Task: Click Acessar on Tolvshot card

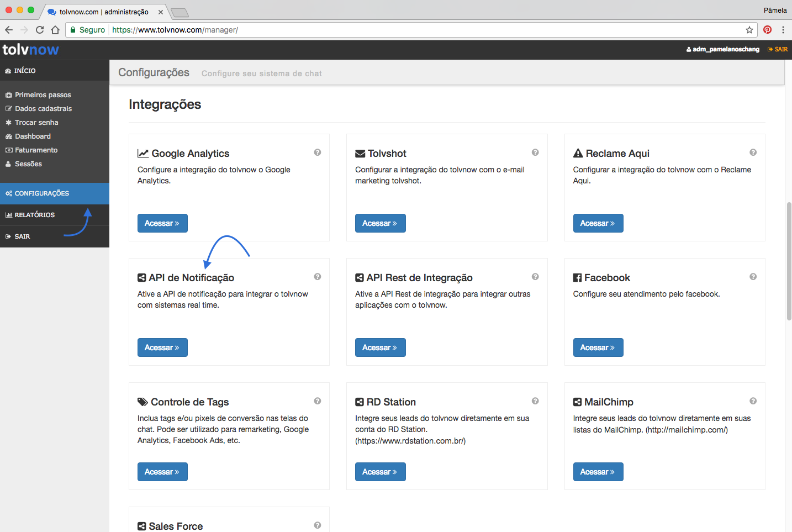Action: coord(380,223)
